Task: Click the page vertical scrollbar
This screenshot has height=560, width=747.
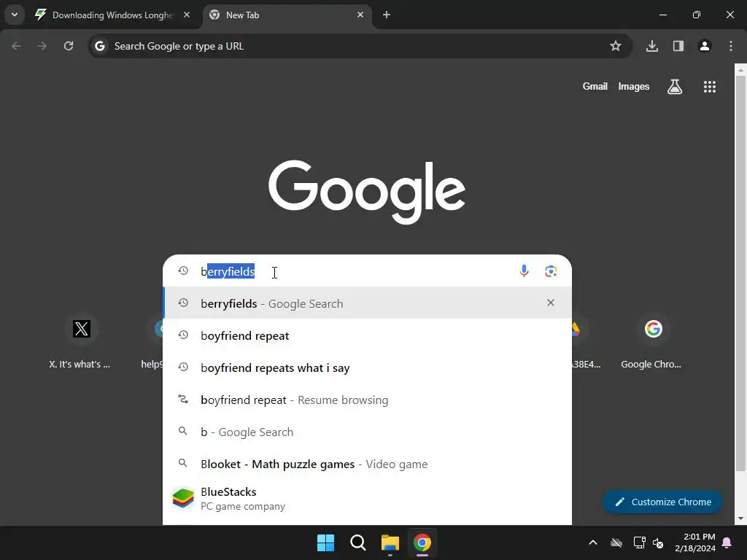Action: coord(740,274)
